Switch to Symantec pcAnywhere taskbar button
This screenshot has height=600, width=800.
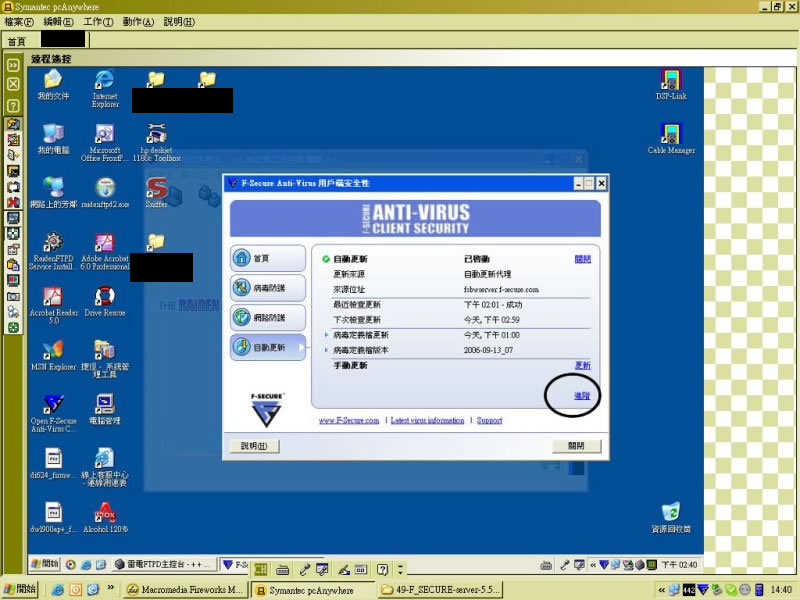point(313,590)
